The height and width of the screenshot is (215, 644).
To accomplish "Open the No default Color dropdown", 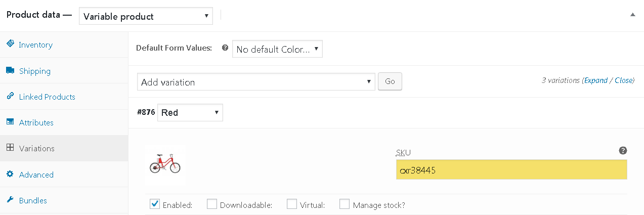I will (277, 49).
